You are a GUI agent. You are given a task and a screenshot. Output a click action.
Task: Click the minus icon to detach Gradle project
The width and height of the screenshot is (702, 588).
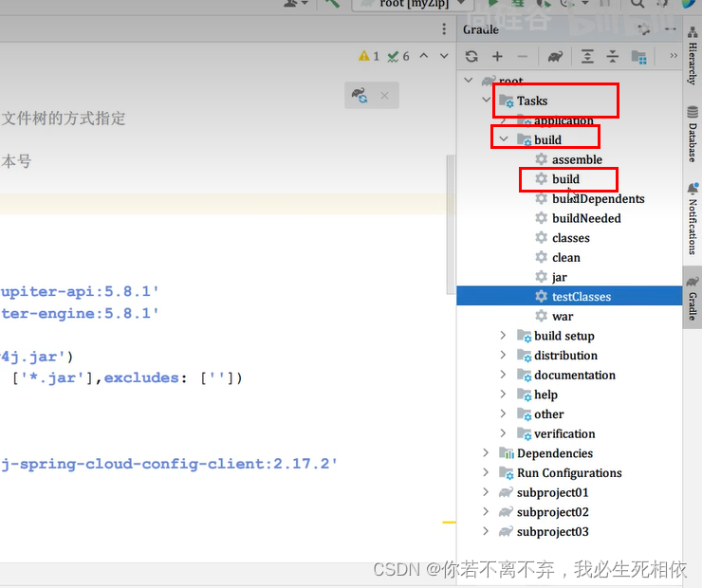pyautogui.click(x=523, y=56)
